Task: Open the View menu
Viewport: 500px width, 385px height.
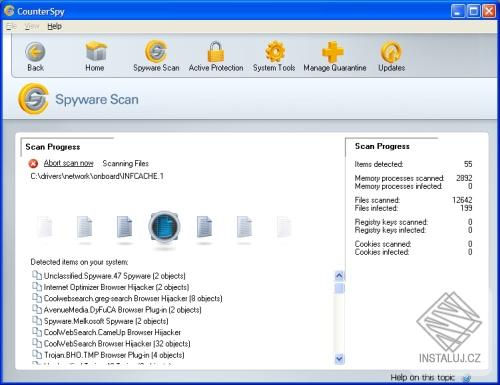Action: coord(32,26)
